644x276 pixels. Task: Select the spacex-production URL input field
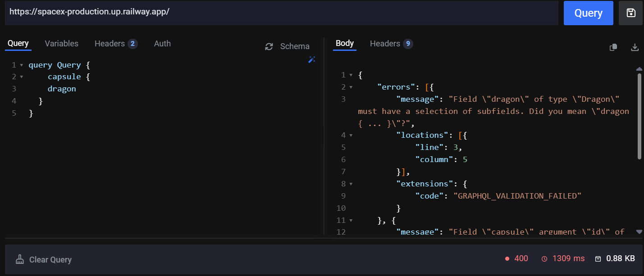pos(279,13)
